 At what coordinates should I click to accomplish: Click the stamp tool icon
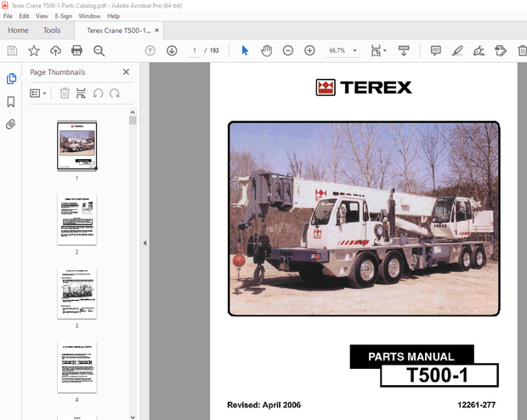(501, 51)
